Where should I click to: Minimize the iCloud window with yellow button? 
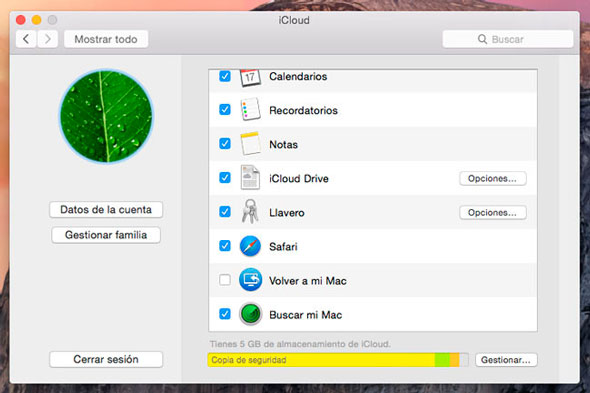(36, 20)
